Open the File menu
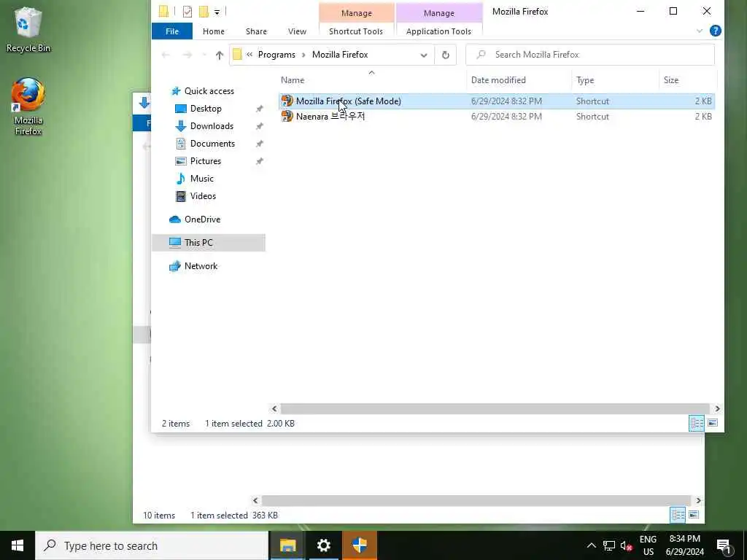This screenshot has width=747, height=560. [172, 31]
